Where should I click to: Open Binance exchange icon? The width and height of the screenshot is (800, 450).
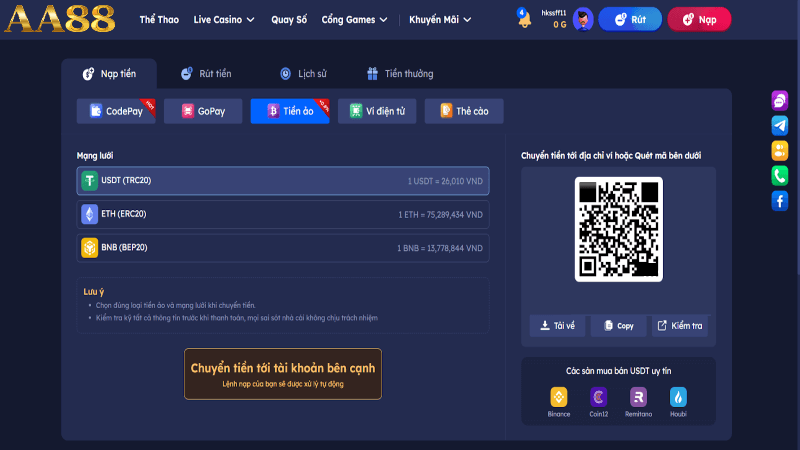click(x=559, y=397)
